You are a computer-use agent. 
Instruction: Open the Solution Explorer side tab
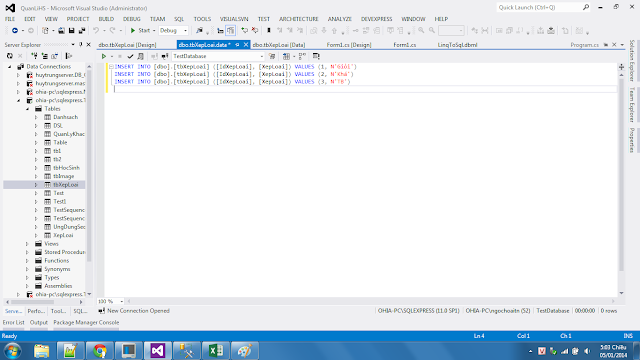632,60
